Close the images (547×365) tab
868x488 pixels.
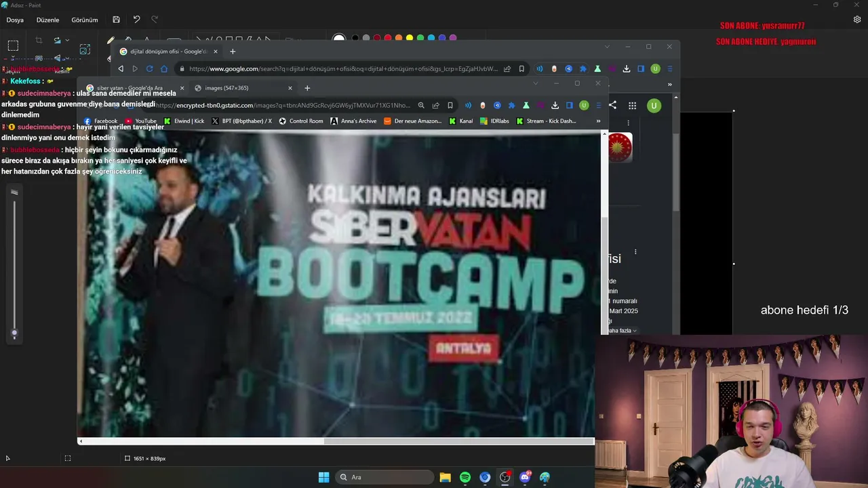290,88
